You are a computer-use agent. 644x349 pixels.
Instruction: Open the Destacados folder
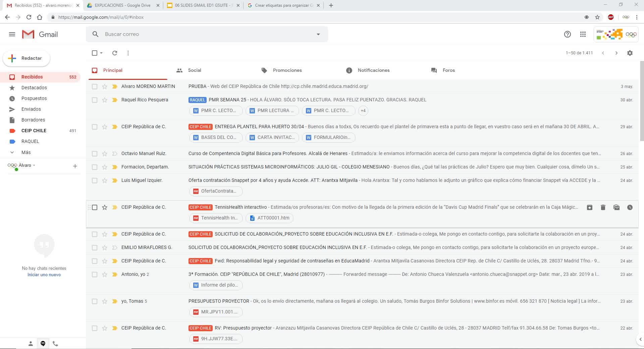click(34, 88)
